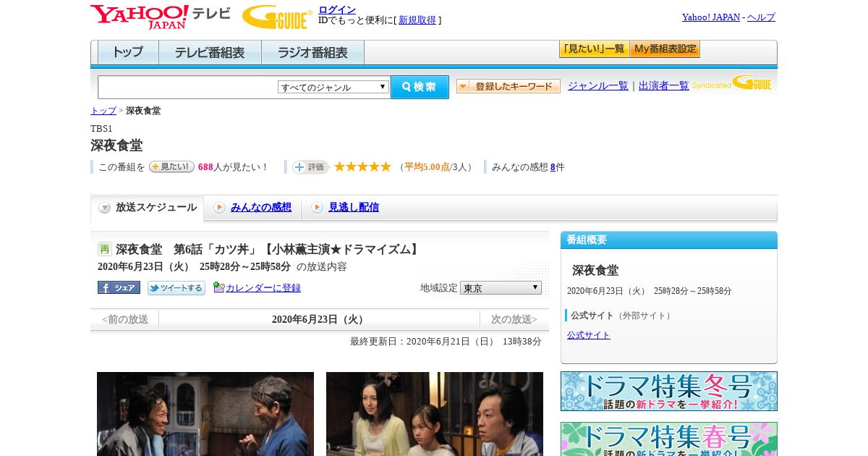Image resolution: width=868 pixels, height=456 pixels.
Task: Select the トップ navigation tab
Action: 128,53
